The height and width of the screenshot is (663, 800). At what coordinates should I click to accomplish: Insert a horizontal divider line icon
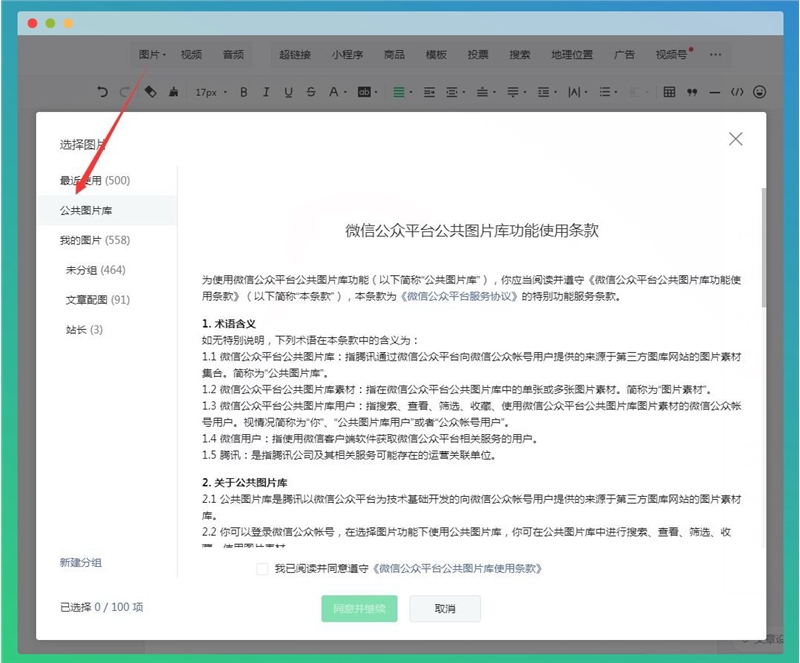pos(714,92)
